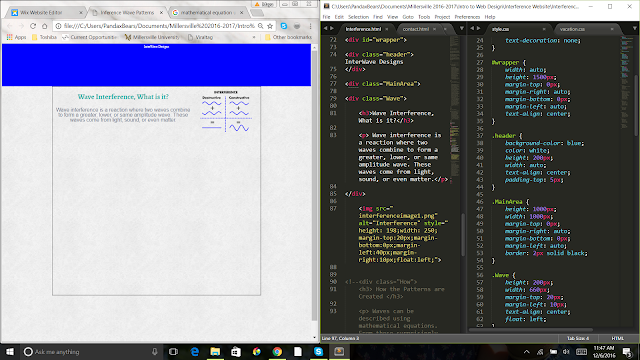This screenshot has width=640, height=360.
Task: Open the Current Opportunities bookmark
Action: click(x=89, y=37)
